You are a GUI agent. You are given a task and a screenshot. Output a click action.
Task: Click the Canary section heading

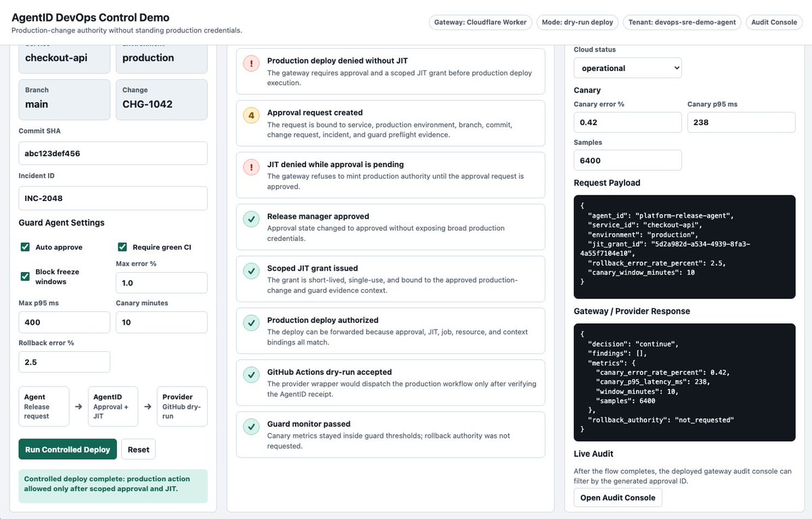(x=587, y=90)
